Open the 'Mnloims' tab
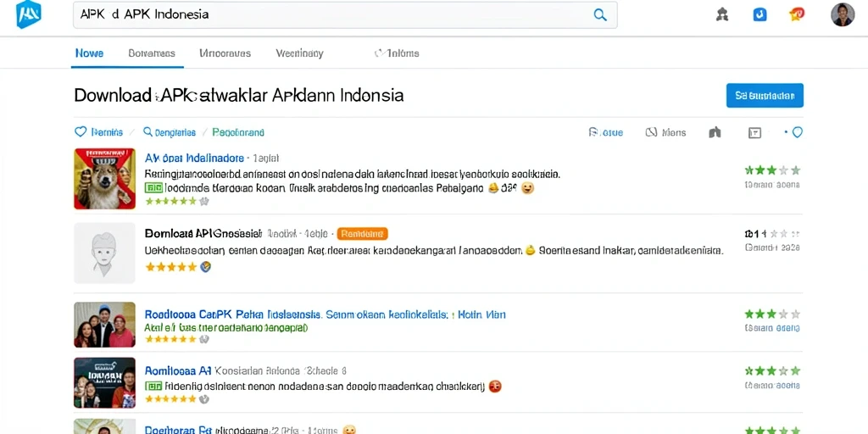868x434 pixels. tap(397, 53)
